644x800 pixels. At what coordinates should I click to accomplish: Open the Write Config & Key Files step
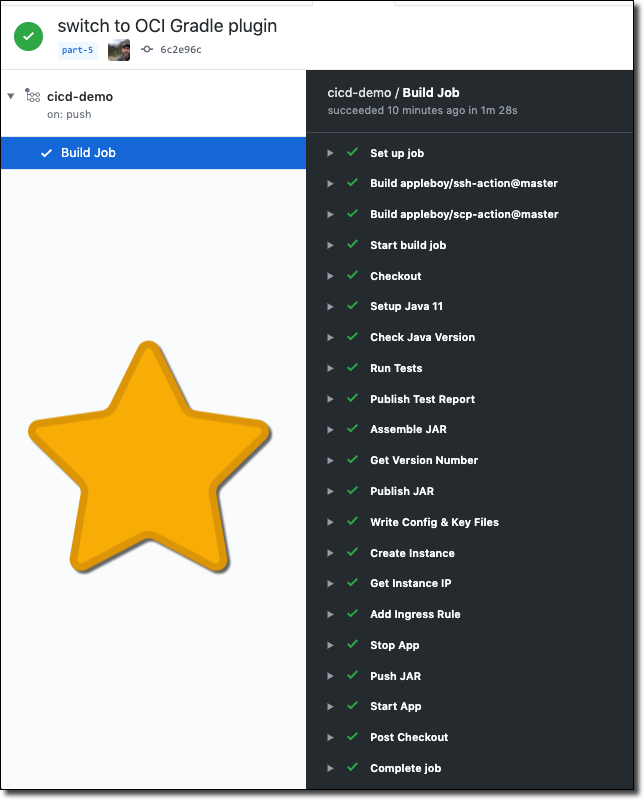tap(434, 522)
